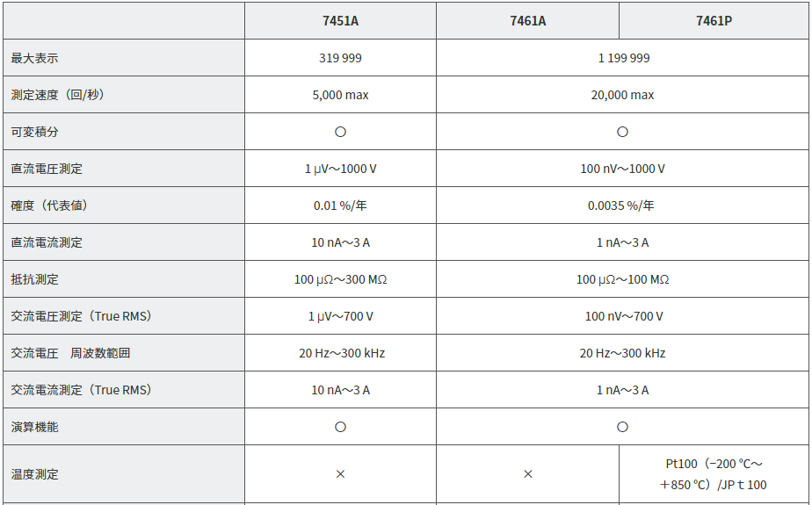Click the 20,000 max cell

623,95
